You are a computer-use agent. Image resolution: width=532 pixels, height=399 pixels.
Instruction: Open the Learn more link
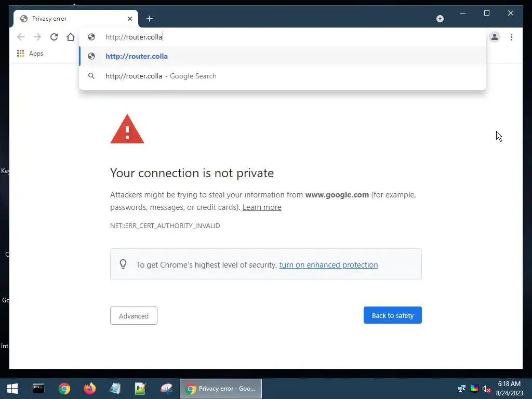[x=262, y=207]
